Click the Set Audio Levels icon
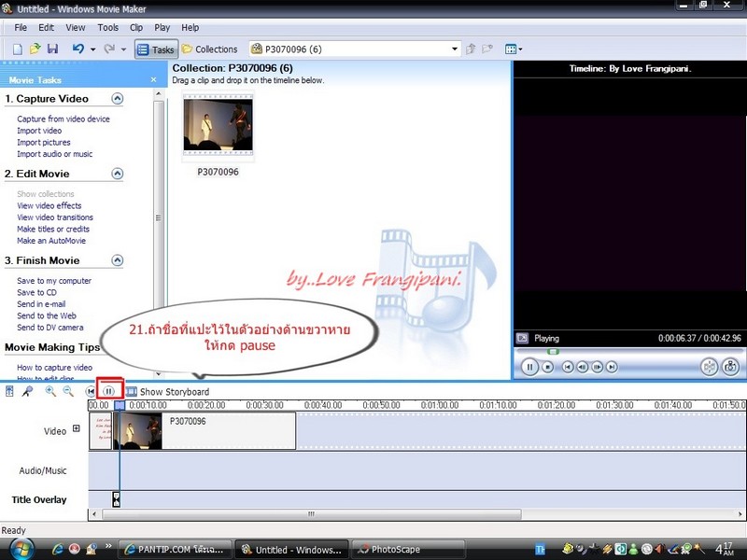747x560 pixels. pos(9,391)
